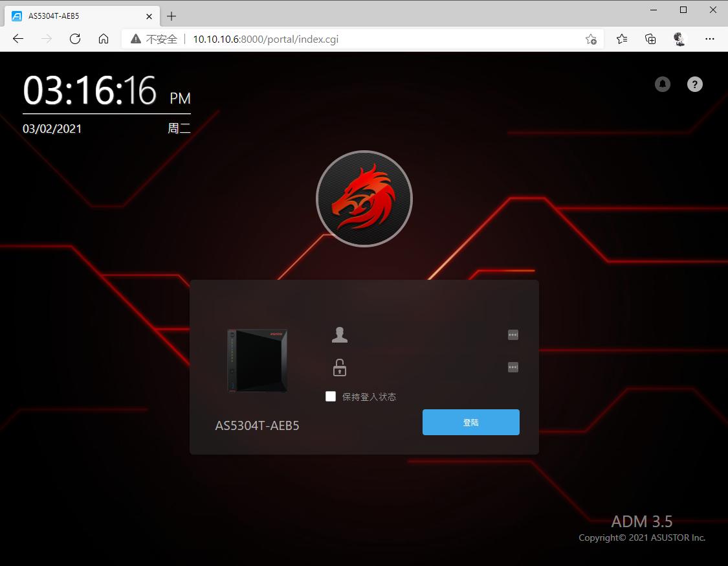Screen dimensions: 728x566
Task: Click the browser Home icon
Action: 104,39
